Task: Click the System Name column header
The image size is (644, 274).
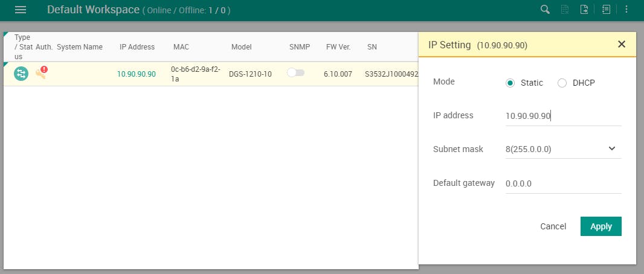Action: 80,46
